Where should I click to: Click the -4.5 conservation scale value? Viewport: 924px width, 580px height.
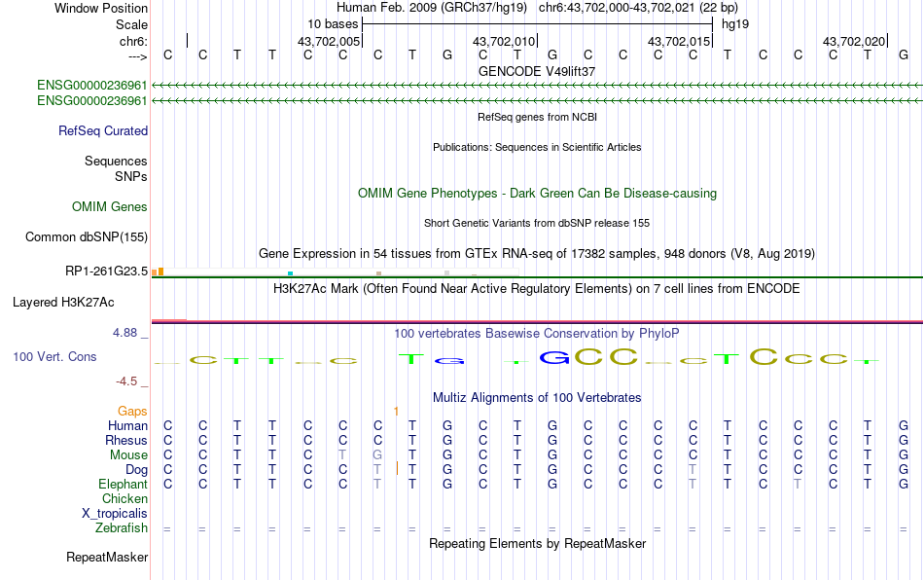126,381
